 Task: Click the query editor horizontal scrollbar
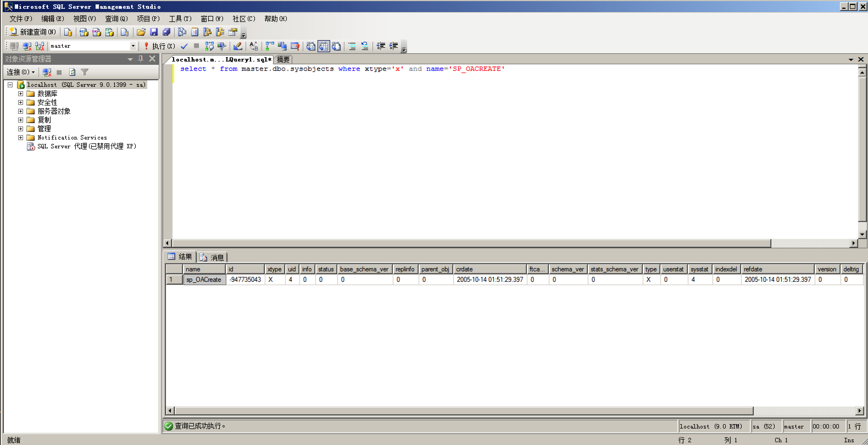click(471, 243)
